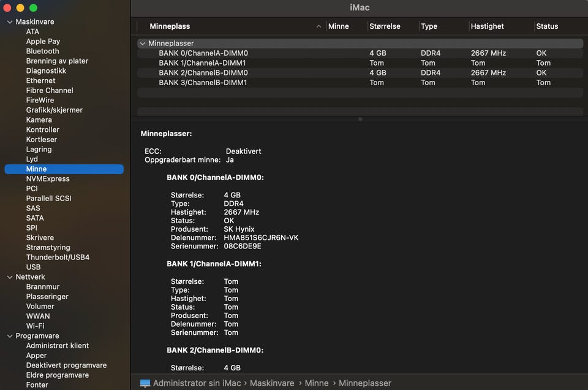Viewport: 588px width, 390px height.
Task: Collapse the Nettverk sidebar section
Action: (x=10, y=277)
